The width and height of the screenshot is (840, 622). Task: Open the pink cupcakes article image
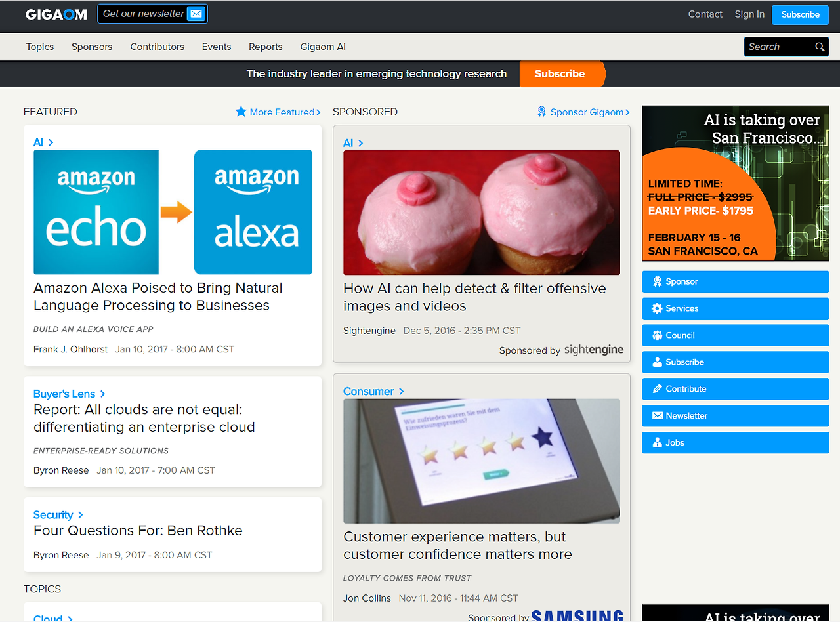click(482, 213)
